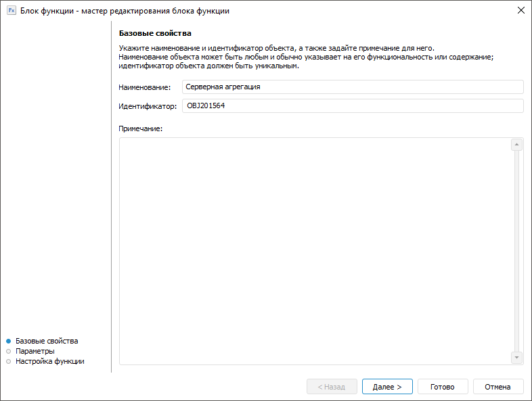Image resolution: width=532 pixels, height=401 pixels.
Task: Switch to the Базовые свойства step
Action: click(47, 341)
